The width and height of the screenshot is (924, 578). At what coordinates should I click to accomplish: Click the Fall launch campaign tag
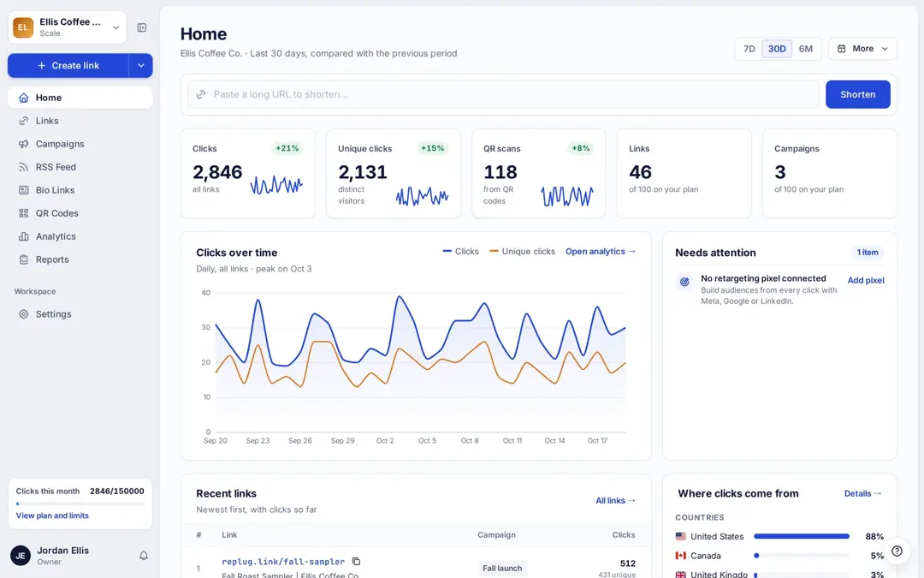(502, 568)
